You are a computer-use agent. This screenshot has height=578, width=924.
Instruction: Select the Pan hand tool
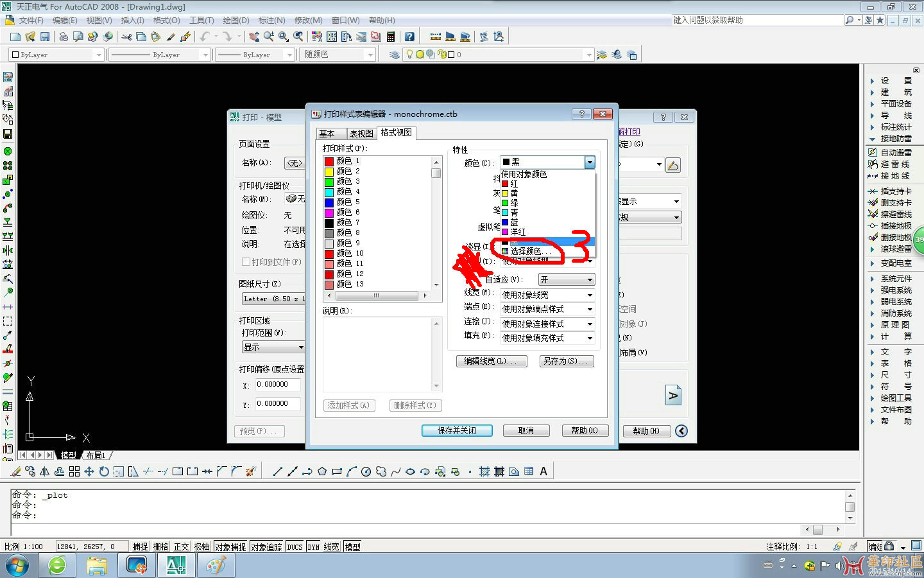[x=254, y=37]
